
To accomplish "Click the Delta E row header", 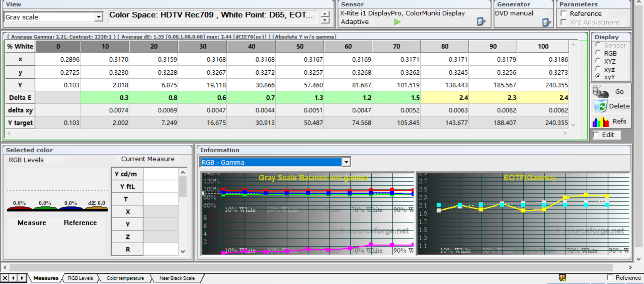I will [20, 98].
